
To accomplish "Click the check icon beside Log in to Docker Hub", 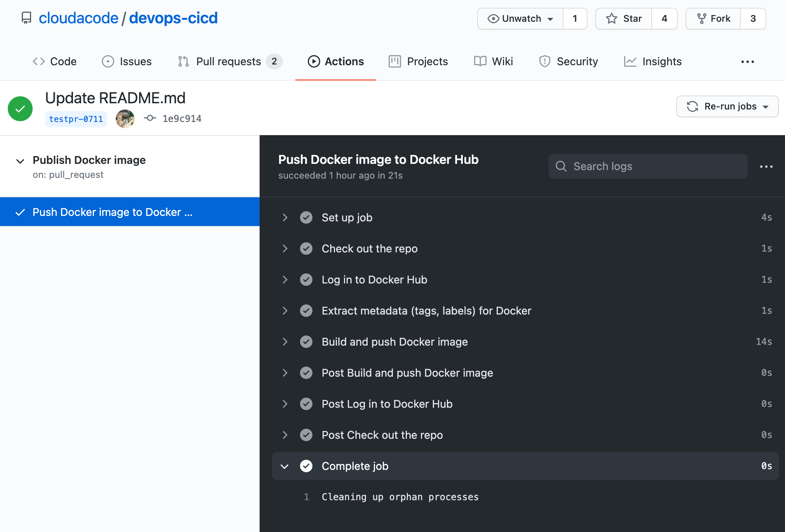I will (x=306, y=280).
